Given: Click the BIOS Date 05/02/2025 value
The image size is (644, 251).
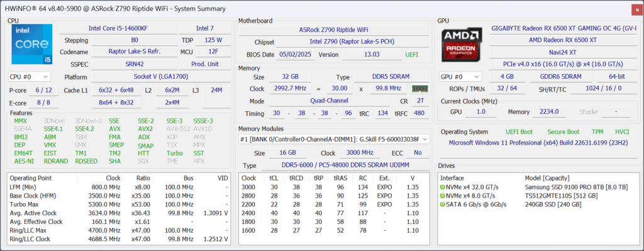Looking at the screenshot, I should click(296, 54).
